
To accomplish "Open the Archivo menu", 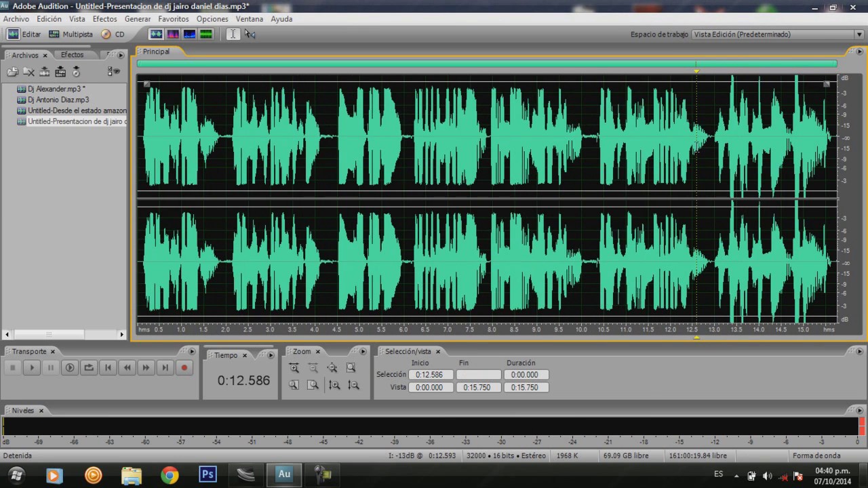I will pos(16,19).
